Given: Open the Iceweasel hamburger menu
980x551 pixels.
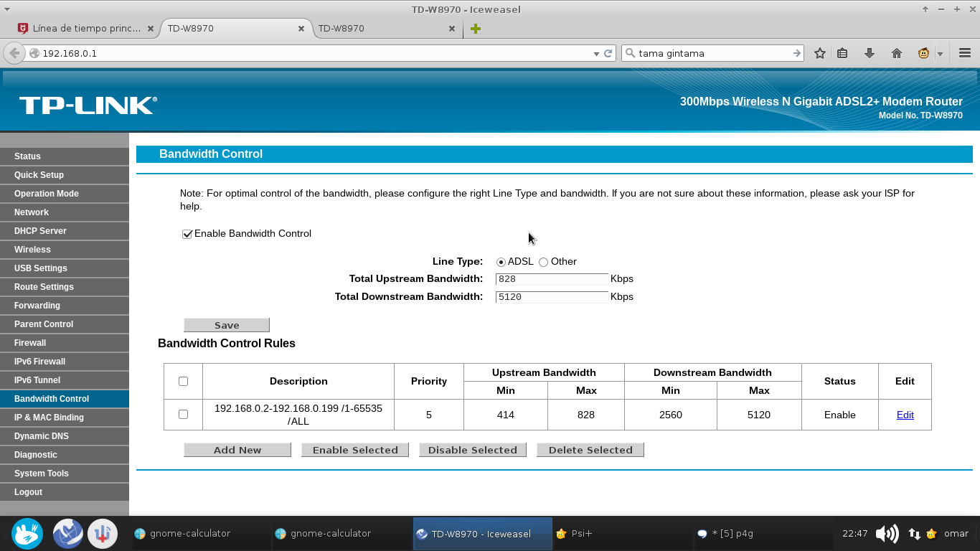Looking at the screenshot, I should click(x=965, y=53).
